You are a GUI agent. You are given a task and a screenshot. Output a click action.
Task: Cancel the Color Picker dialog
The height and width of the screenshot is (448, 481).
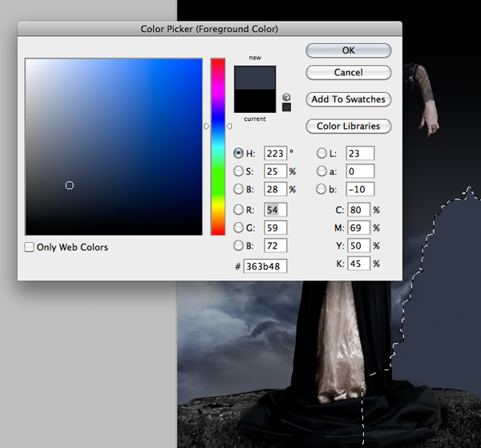click(349, 72)
